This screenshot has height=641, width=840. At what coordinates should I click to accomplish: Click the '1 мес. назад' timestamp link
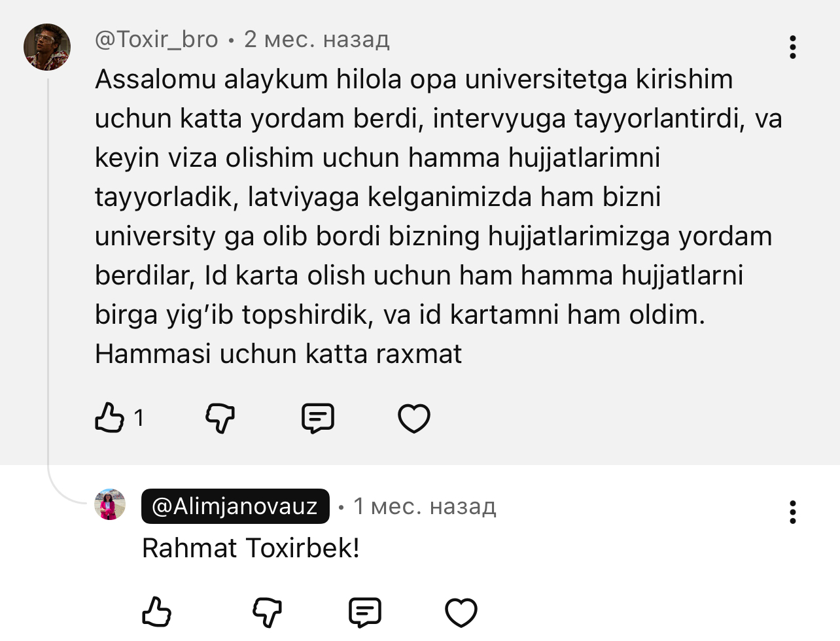[424, 506]
